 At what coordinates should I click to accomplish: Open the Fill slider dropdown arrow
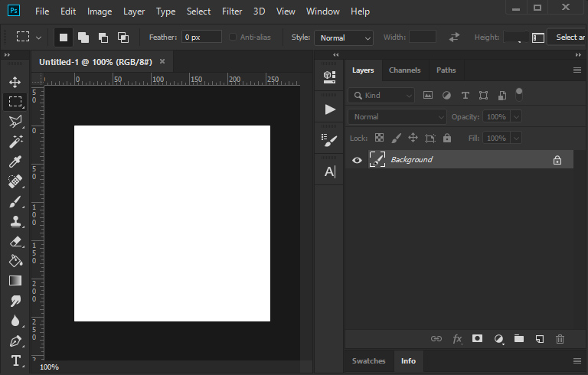[516, 138]
